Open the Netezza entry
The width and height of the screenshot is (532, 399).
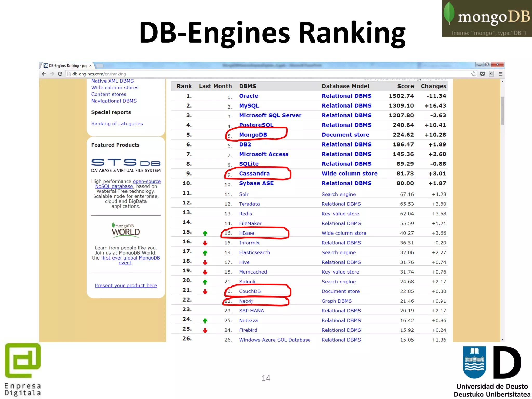point(248,320)
